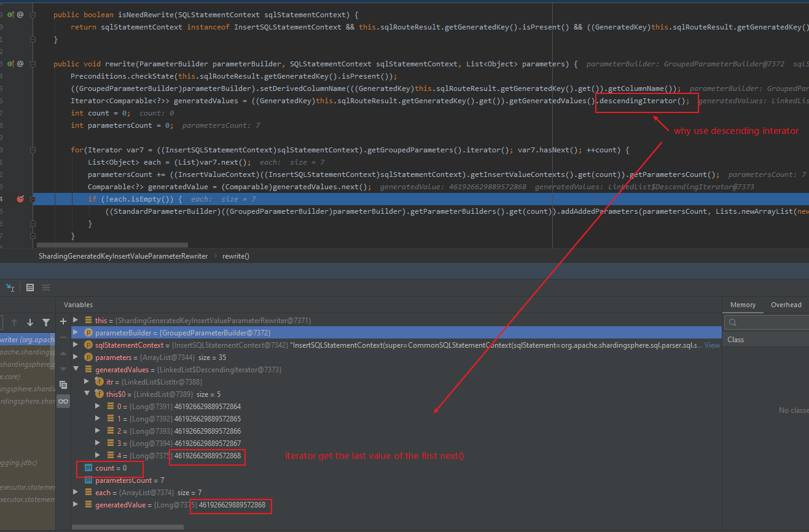The image size is (809, 532).
Task: Click the layout settings icon beside the calculator
Action: tap(46, 288)
